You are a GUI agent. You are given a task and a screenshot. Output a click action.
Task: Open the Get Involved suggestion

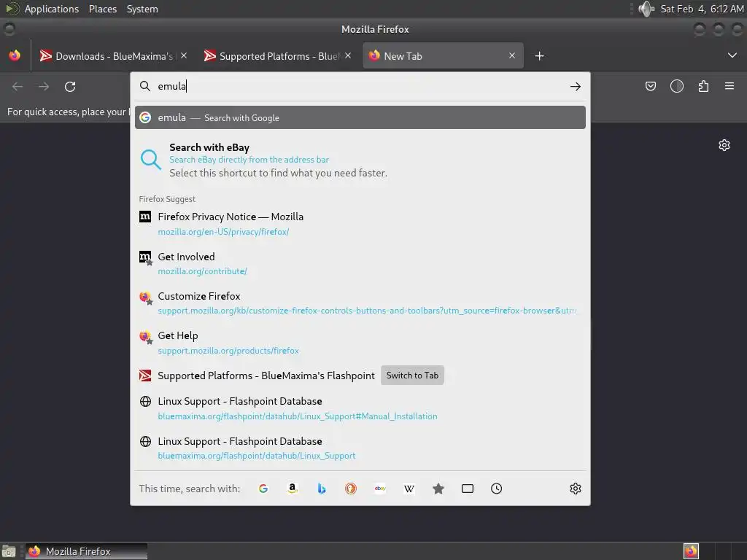click(x=360, y=263)
